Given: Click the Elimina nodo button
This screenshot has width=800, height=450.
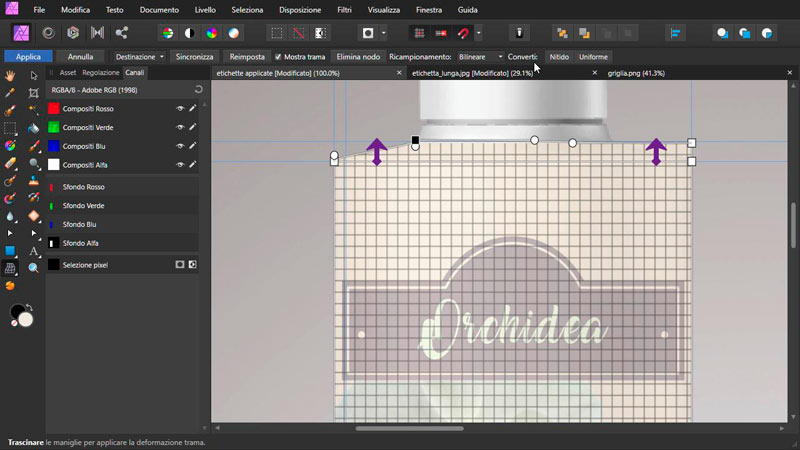Looking at the screenshot, I should tap(358, 57).
